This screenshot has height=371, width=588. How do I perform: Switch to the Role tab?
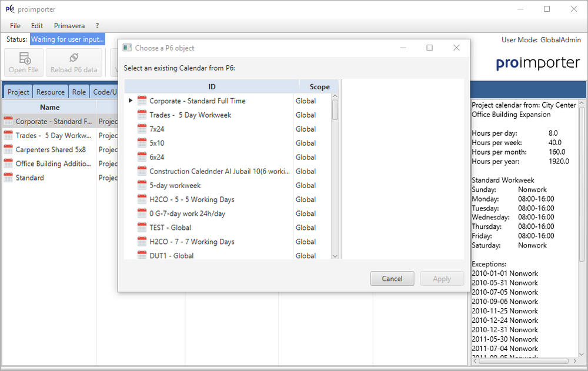pos(79,92)
